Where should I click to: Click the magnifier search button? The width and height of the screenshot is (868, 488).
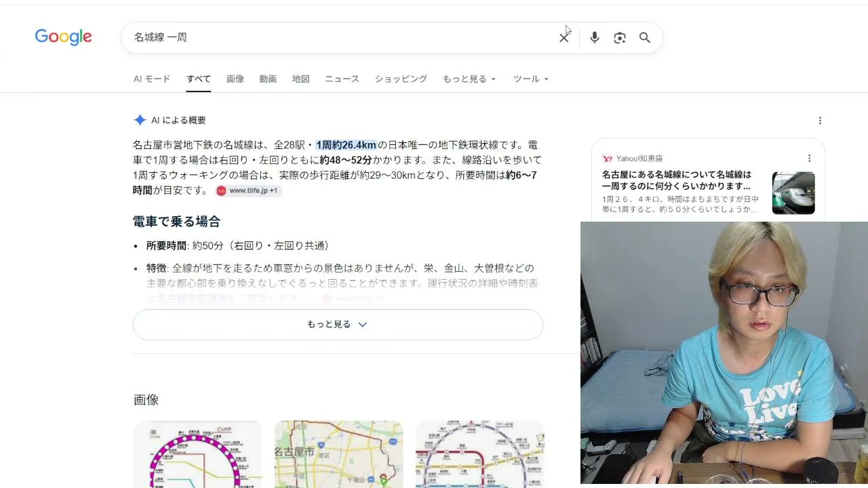pyautogui.click(x=645, y=38)
